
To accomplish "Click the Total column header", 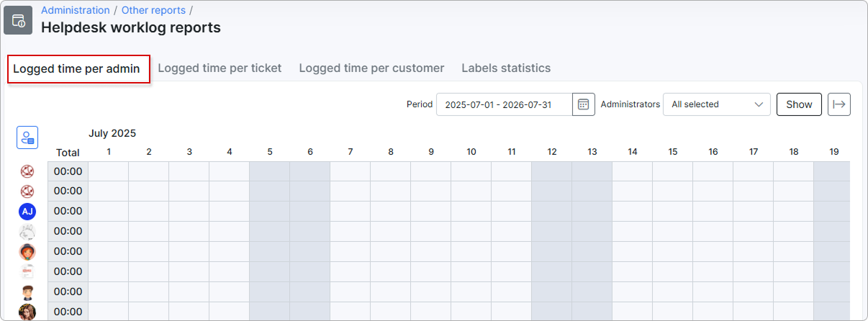I will point(68,153).
